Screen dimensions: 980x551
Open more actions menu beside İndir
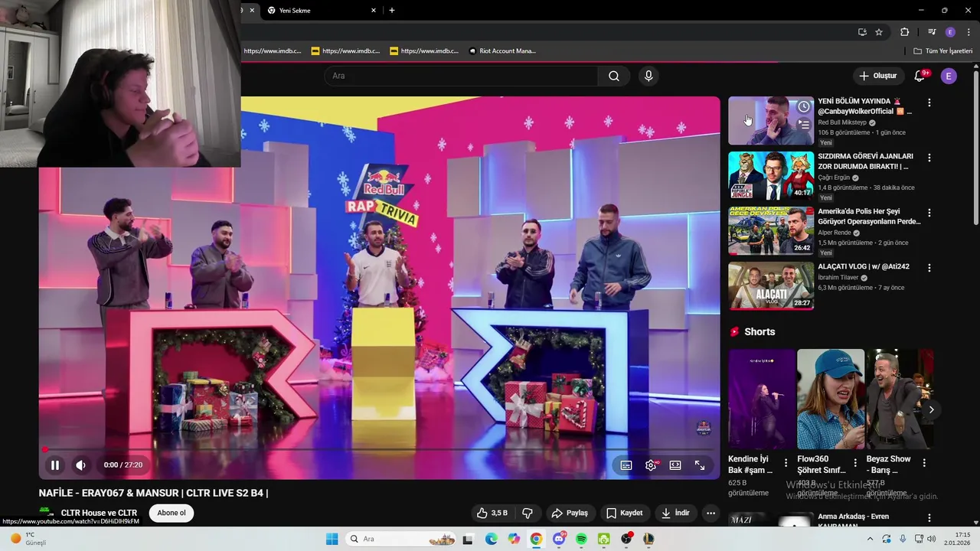(711, 513)
